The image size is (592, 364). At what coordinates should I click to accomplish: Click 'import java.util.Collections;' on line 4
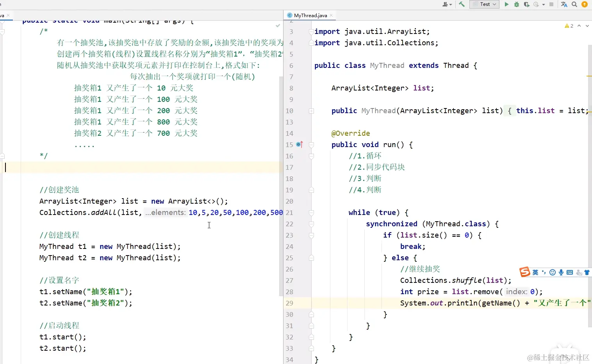coord(376,43)
